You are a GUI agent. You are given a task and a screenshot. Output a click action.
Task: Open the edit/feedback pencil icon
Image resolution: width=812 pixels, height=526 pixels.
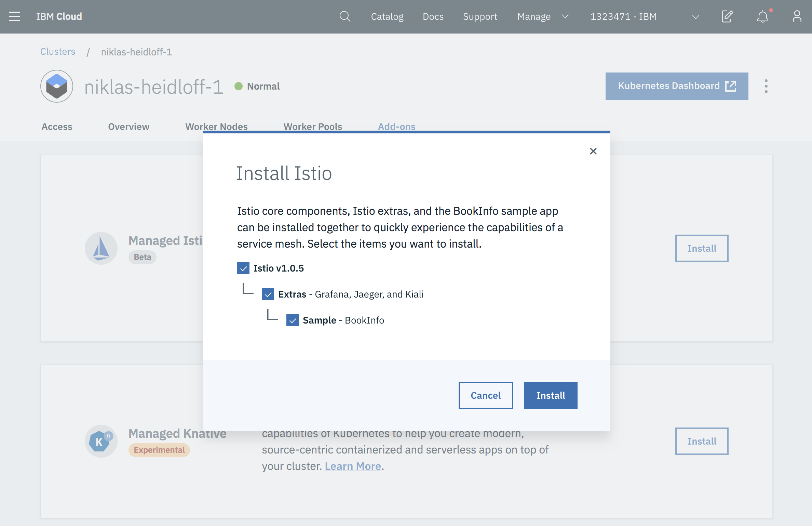727,16
